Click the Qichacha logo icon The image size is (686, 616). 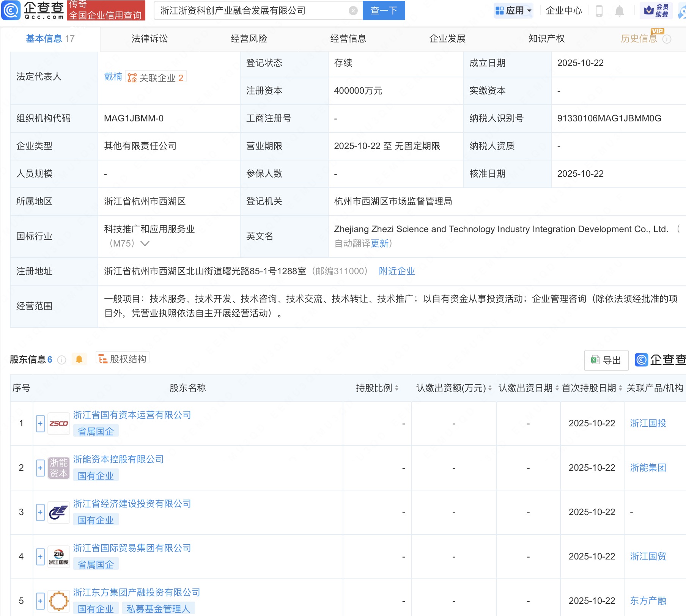pos(11,10)
